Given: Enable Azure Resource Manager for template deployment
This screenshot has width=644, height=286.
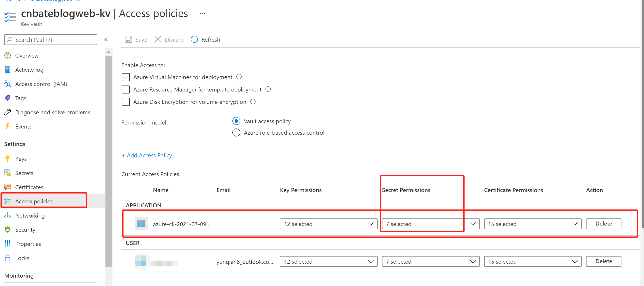Looking at the screenshot, I should tap(126, 89).
